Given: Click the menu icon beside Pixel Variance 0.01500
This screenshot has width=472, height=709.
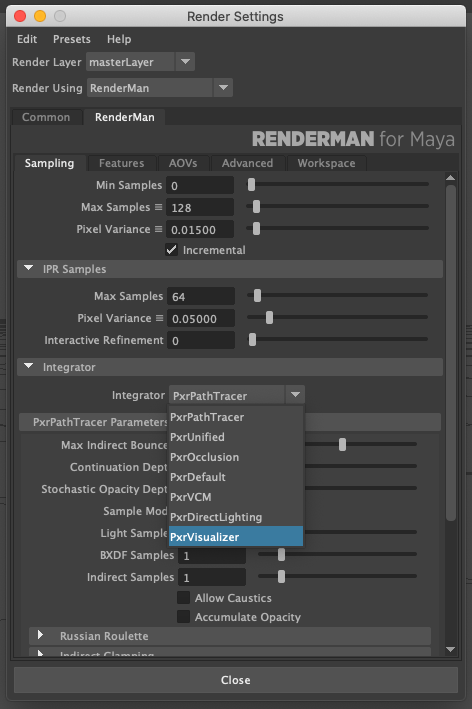Looking at the screenshot, I should point(158,229).
